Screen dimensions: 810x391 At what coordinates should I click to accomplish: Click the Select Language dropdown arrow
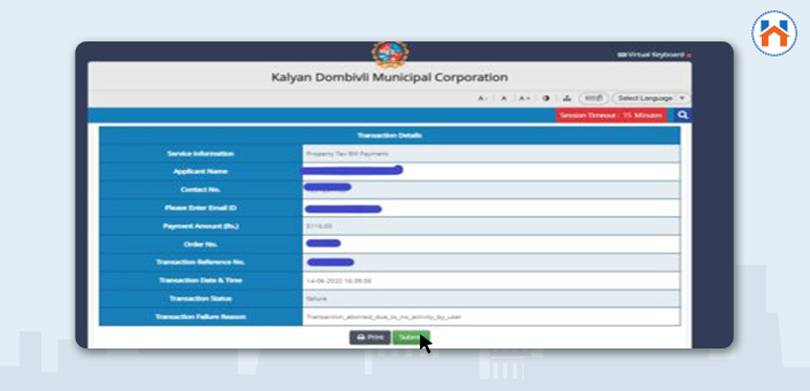[x=682, y=98]
